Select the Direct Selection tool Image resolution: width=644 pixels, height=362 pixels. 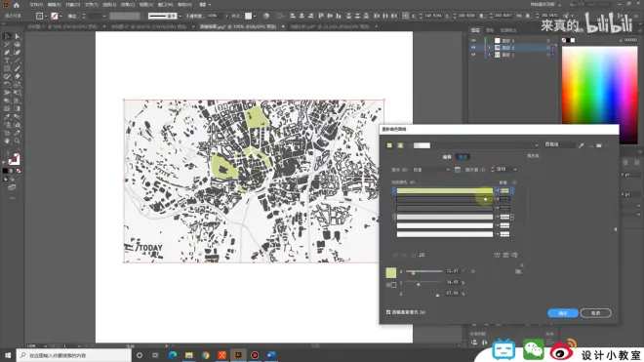17,36
